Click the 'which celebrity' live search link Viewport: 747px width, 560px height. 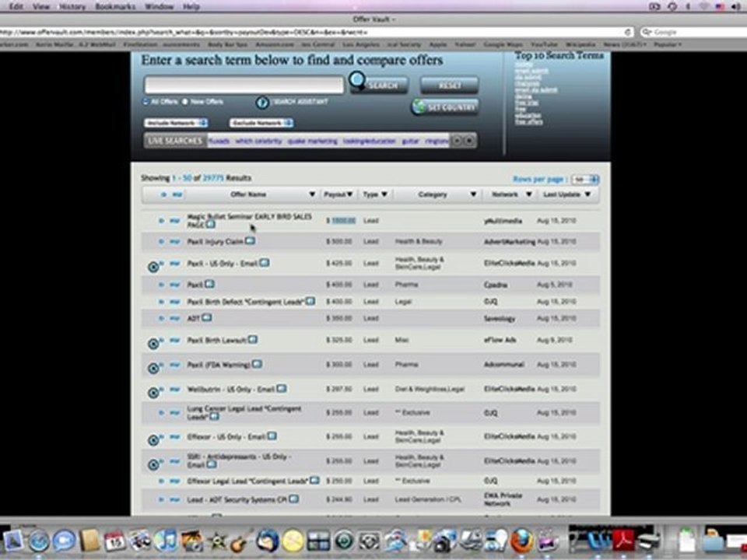[x=258, y=141]
